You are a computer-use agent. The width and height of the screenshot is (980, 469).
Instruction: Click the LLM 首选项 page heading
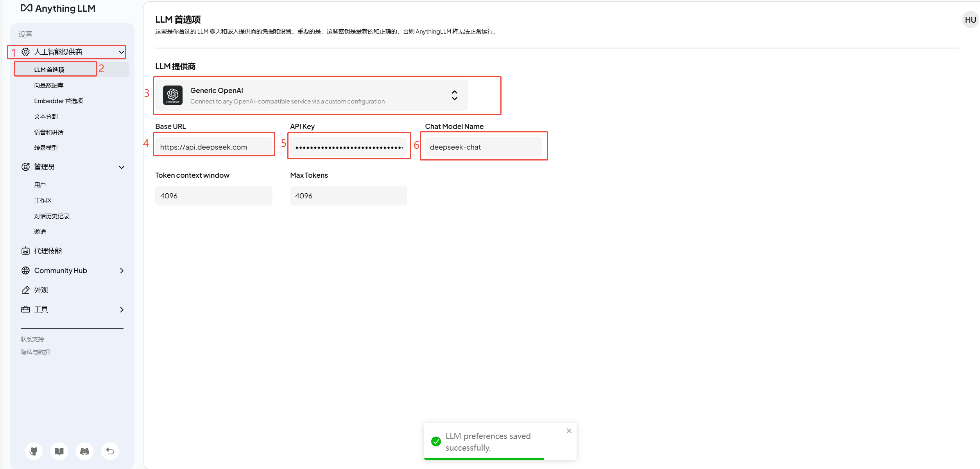[x=178, y=20]
